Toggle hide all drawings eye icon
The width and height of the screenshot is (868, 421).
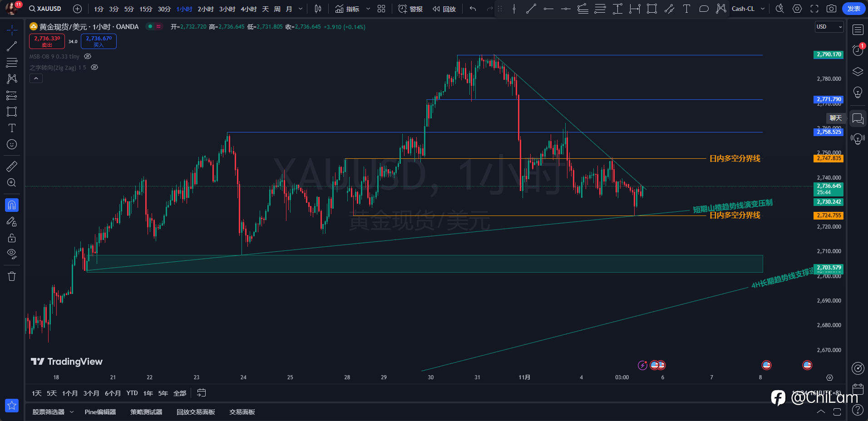click(12, 254)
